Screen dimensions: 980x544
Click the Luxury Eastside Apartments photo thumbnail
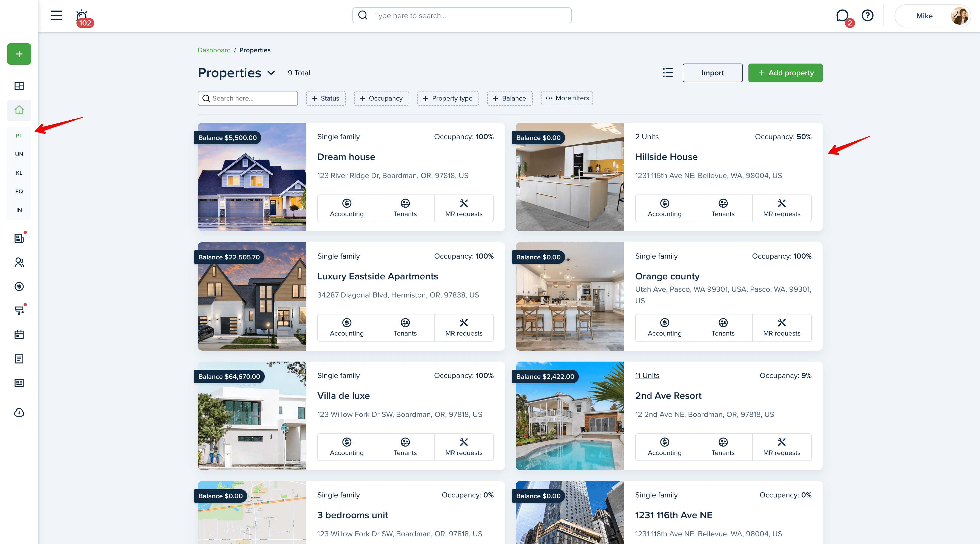click(x=252, y=296)
